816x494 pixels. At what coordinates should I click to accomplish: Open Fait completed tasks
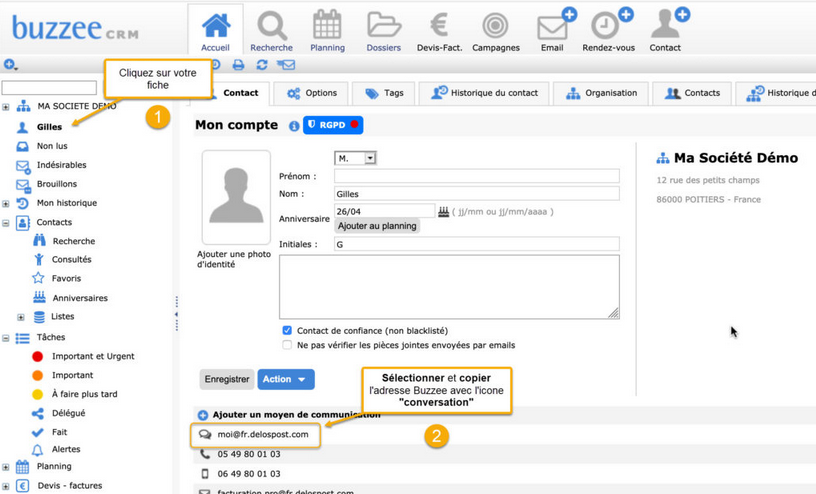[59, 432]
